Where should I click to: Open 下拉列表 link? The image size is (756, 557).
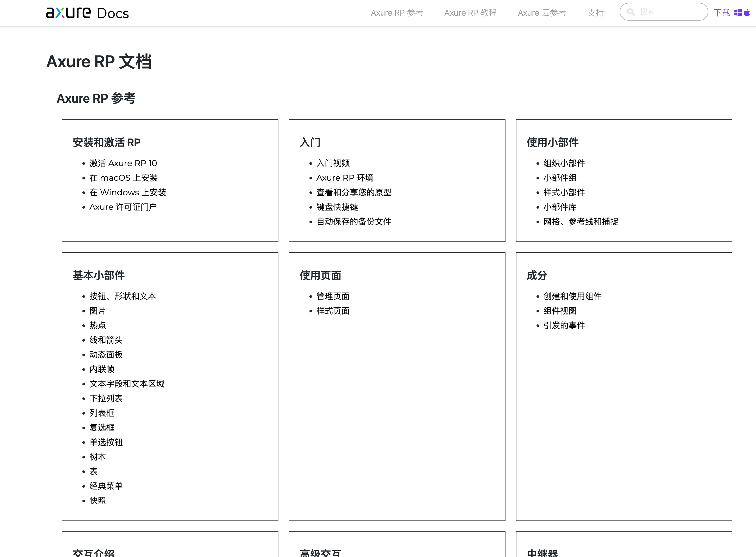click(x=106, y=398)
